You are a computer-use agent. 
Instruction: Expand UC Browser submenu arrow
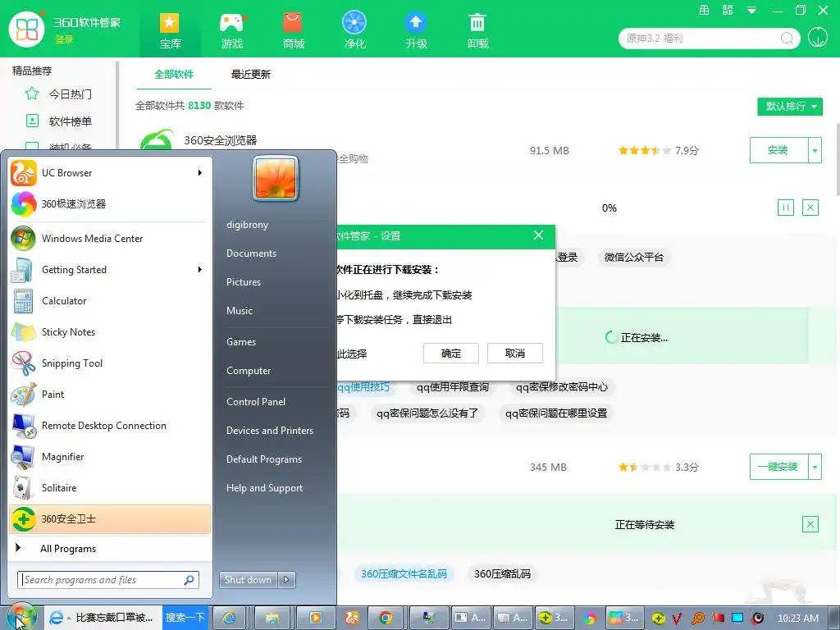(x=200, y=172)
